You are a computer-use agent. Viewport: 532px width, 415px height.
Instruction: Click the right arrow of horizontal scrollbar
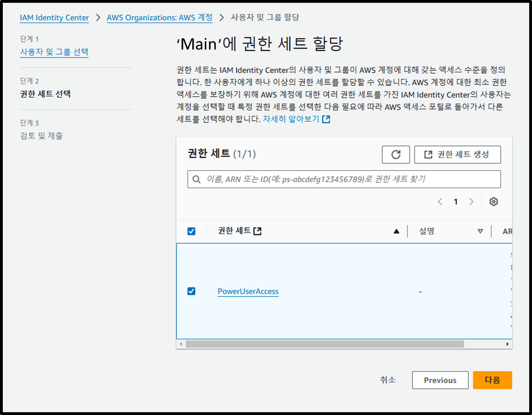(x=507, y=344)
